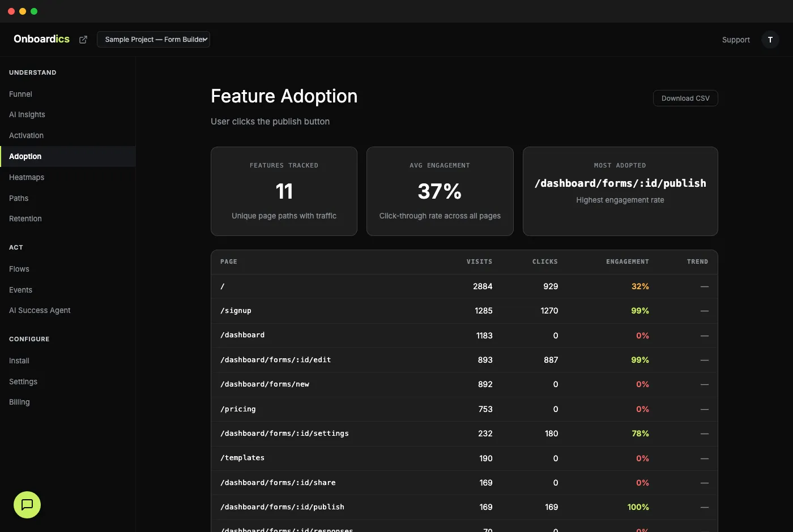Image resolution: width=793 pixels, height=532 pixels.
Task: Open the AI Insights report
Action: [27, 114]
